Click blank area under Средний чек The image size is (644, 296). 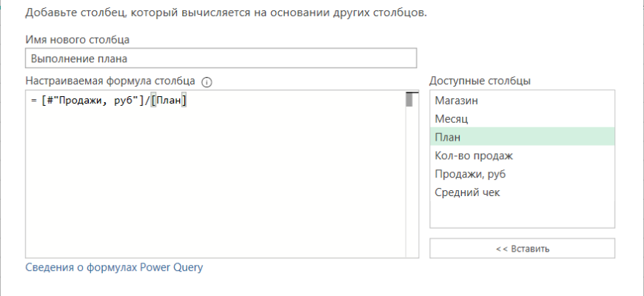pos(522,215)
